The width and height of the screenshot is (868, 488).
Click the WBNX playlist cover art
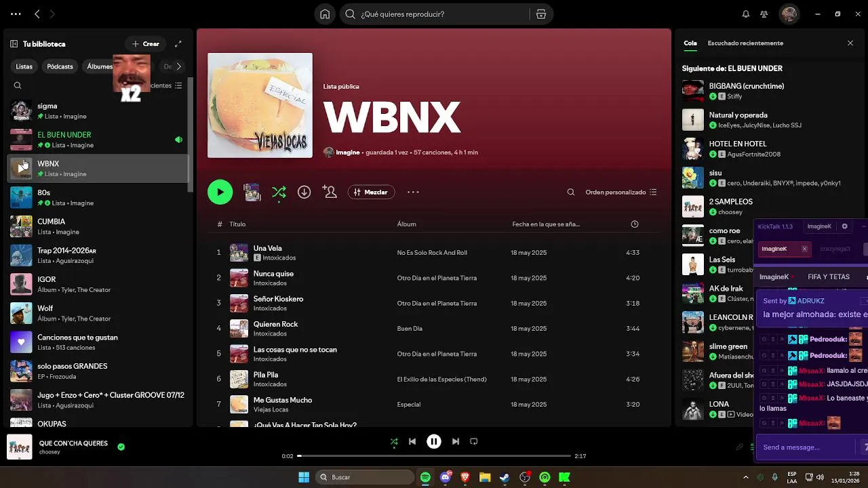[260, 105]
